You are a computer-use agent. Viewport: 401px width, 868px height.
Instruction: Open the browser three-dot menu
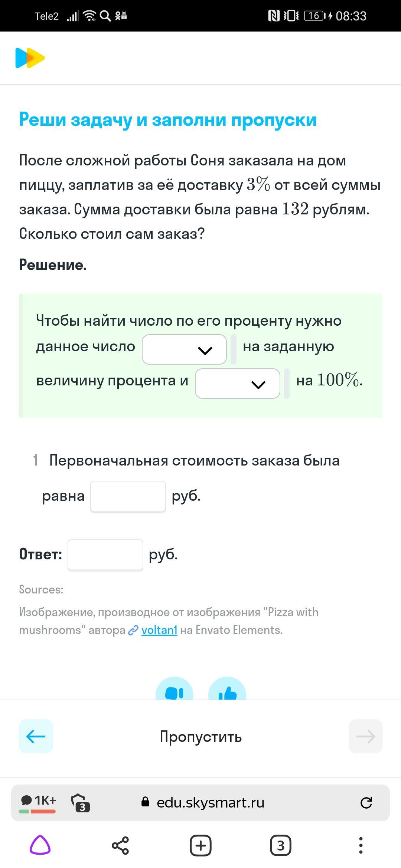pos(361,845)
